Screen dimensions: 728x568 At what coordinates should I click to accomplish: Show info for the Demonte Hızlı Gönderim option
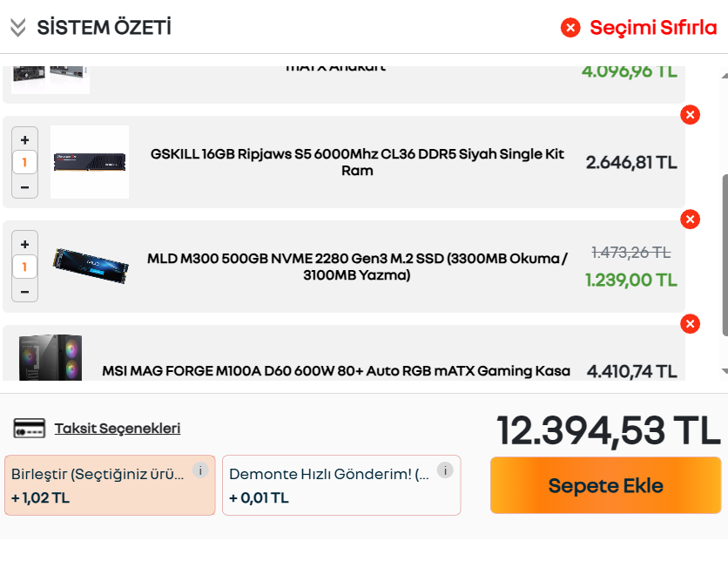click(x=445, y=470)
